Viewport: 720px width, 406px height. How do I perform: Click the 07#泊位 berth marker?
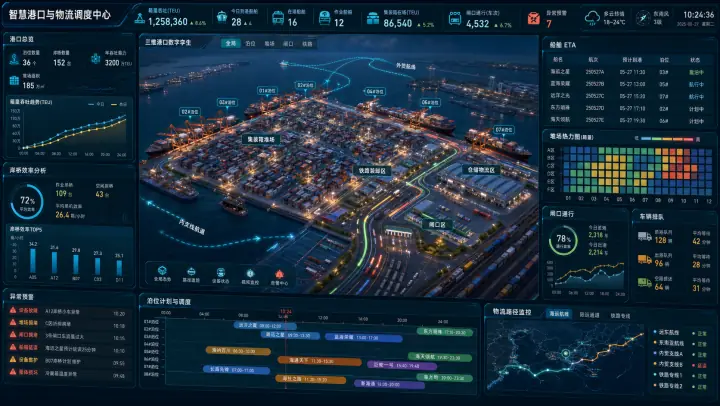[504, 130]
